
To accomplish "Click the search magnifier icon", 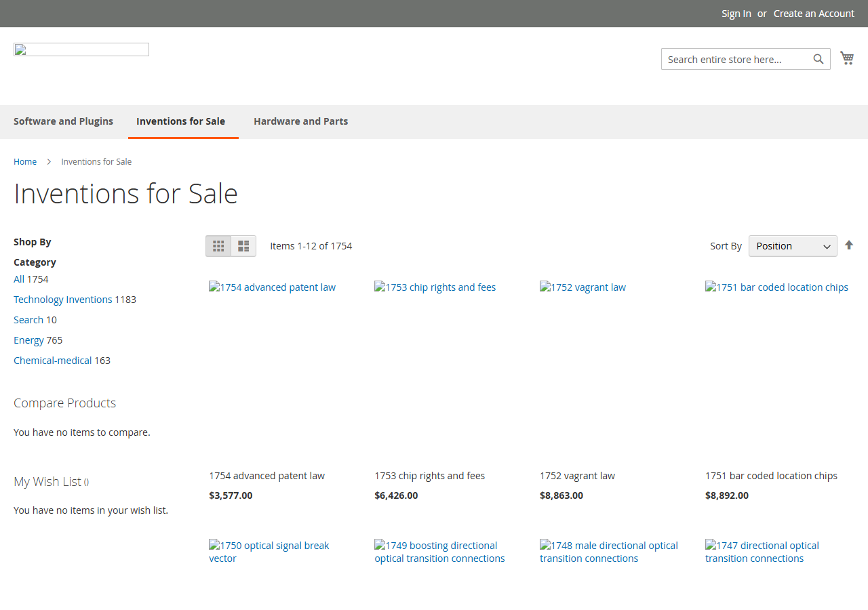I will (x=818, y=59).
